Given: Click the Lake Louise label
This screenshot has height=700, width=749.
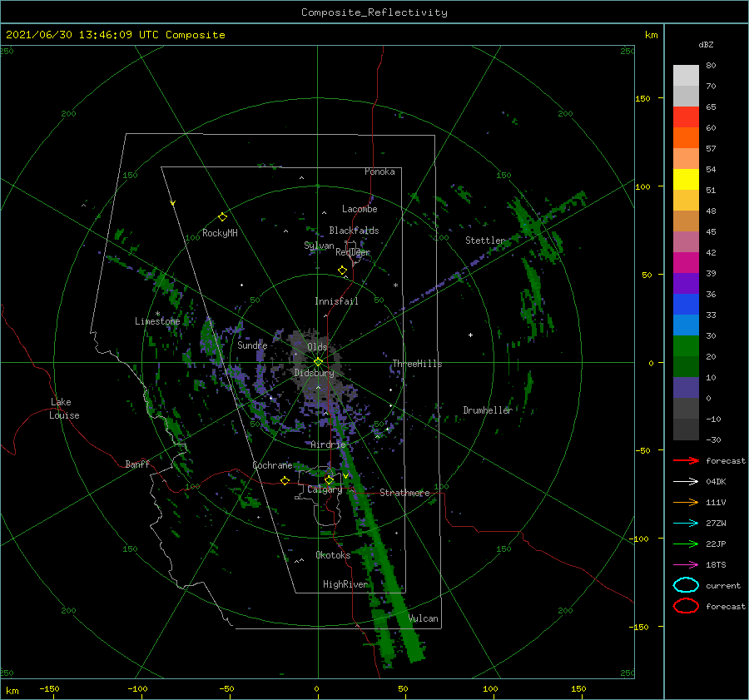Looking at the screenshot, I should tap(64, 409).
